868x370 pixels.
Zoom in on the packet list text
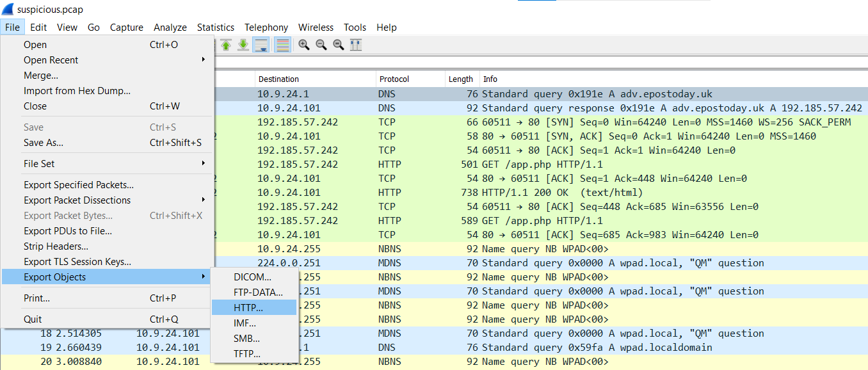coord(303,45)
